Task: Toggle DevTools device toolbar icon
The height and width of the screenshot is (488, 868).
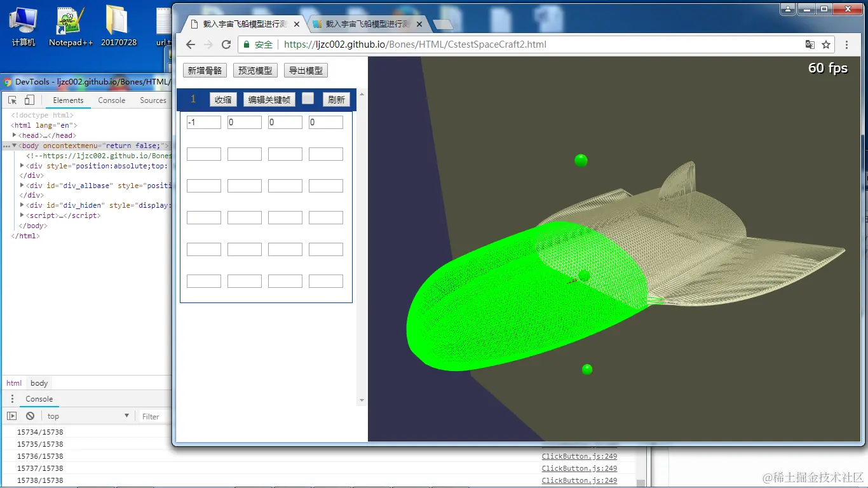Action: click(x=29, y=100)
